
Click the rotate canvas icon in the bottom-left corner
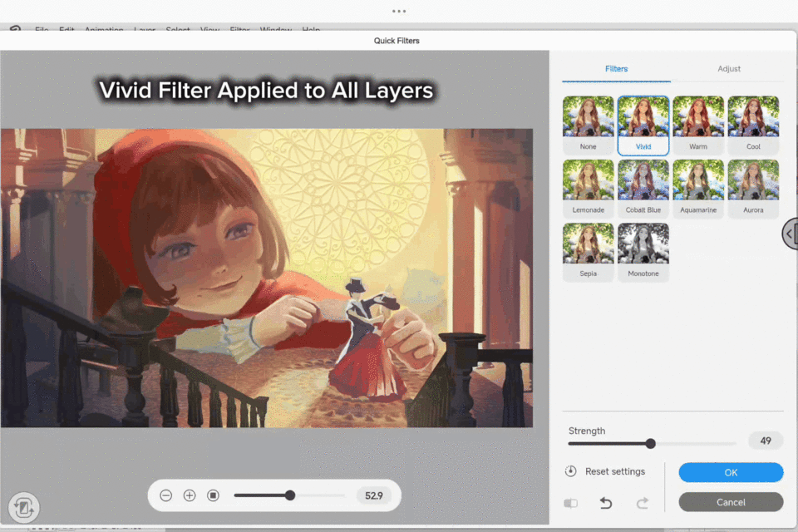pyautogui.click(x=23, y=507)
